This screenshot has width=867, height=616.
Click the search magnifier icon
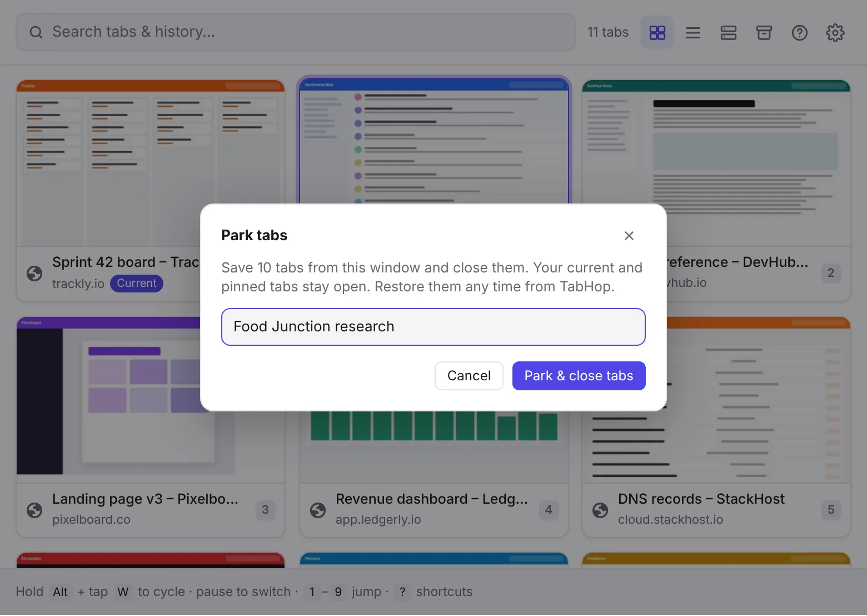[x=36, y=32]
